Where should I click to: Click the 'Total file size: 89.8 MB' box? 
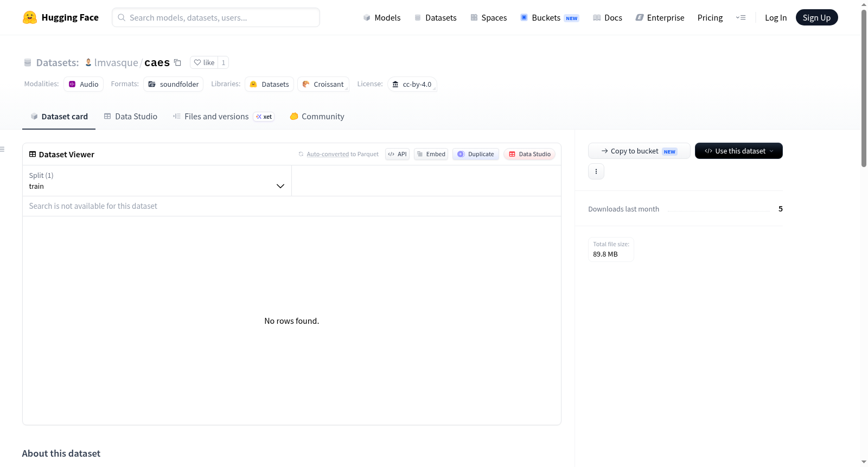tap(611, 250)
